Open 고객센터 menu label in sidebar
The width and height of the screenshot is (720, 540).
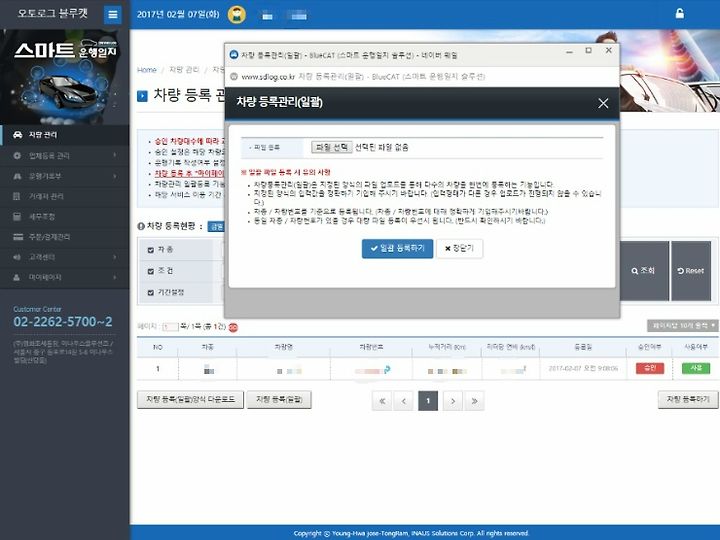coord(42,257)
